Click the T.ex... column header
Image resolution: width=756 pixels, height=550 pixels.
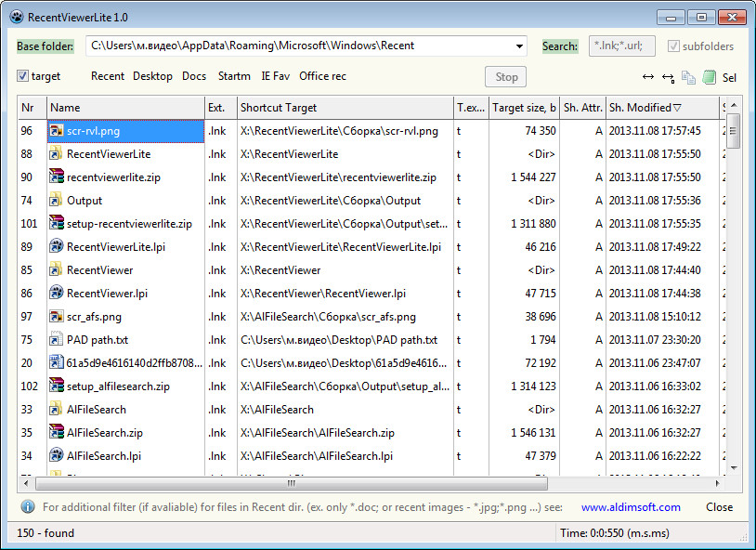tap(471, 108)
